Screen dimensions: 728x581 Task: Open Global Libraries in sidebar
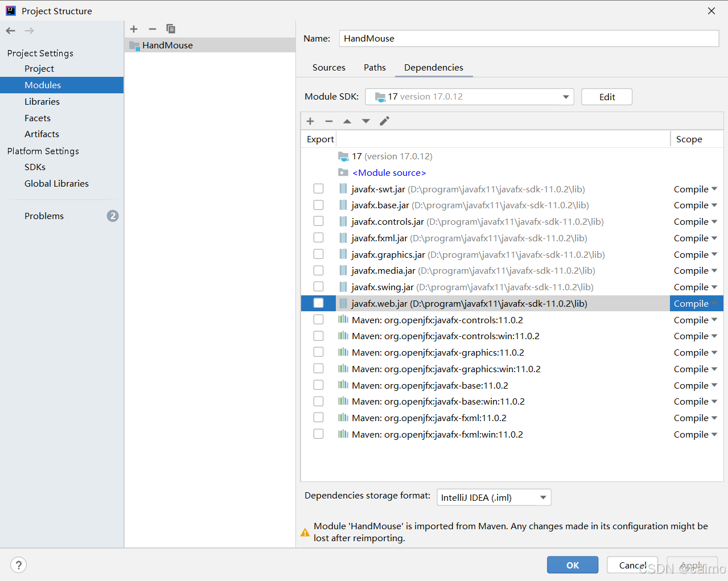point(56,184)
